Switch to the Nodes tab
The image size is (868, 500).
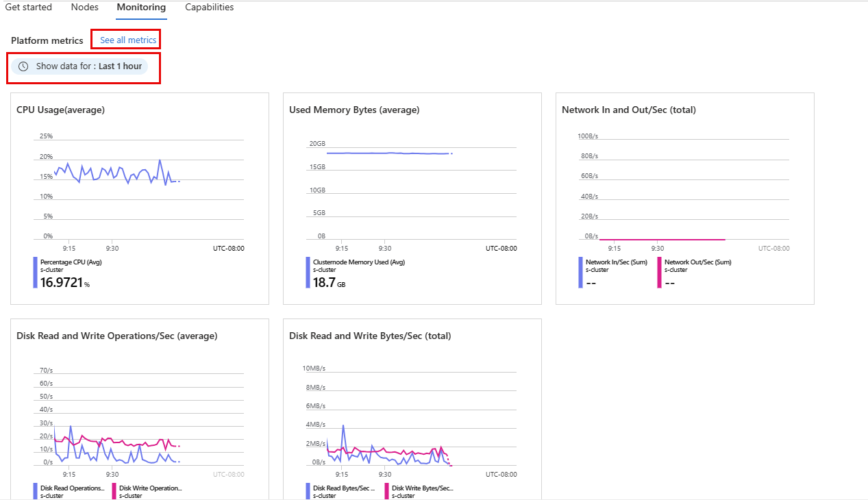click(x=85, y=8)
